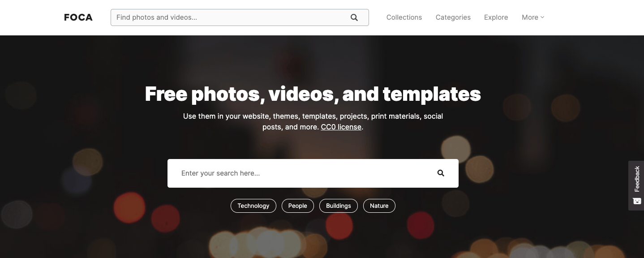The width and height of the screenshot is (644, 258).
Task: Click the Buildings tag pill
Action: [338, 206]
